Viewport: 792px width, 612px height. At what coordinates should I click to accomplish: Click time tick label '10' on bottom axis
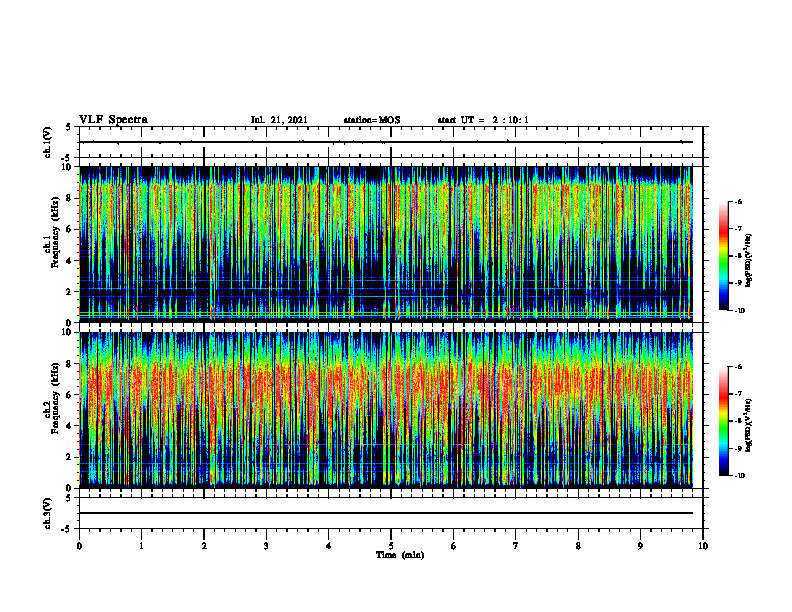pos(703,546)
